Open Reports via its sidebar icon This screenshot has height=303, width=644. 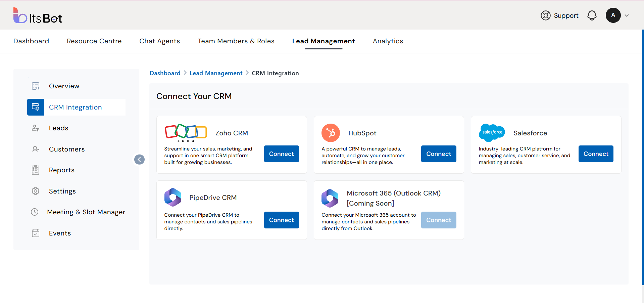(36, 170)
